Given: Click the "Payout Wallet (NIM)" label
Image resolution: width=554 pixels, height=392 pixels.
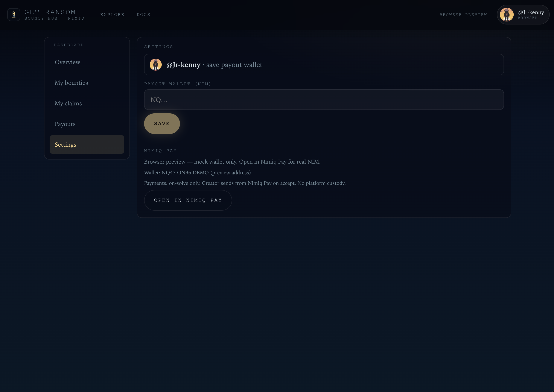Looking at the screenshot, I should pos(178,84).
